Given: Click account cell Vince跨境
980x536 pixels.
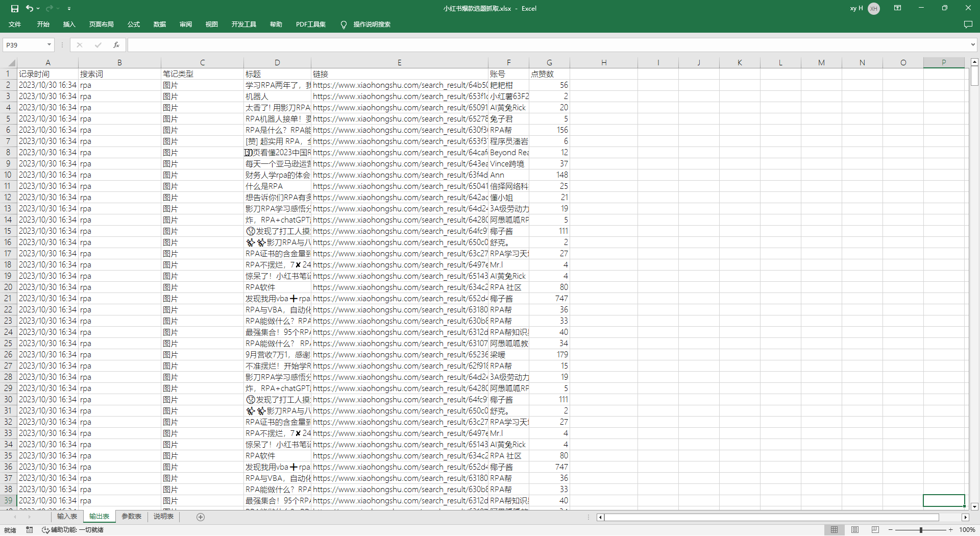Looking at the screenshot, I should pos(508,164).
